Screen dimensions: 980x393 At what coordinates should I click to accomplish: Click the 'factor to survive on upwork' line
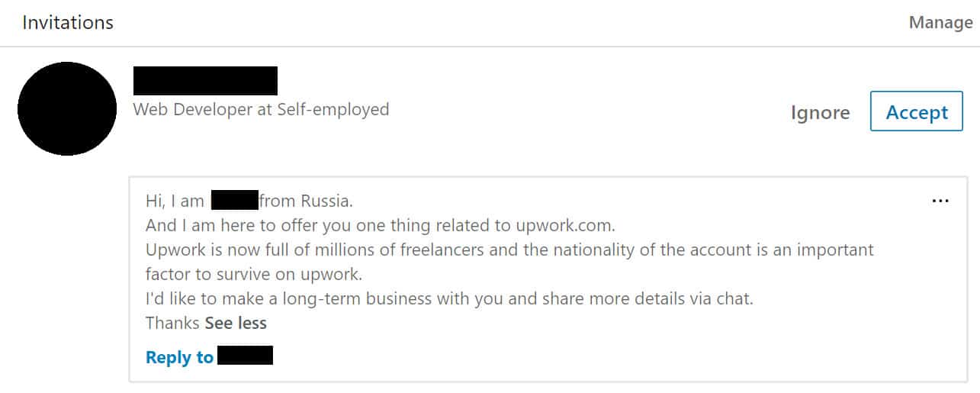tap(254, 274)
